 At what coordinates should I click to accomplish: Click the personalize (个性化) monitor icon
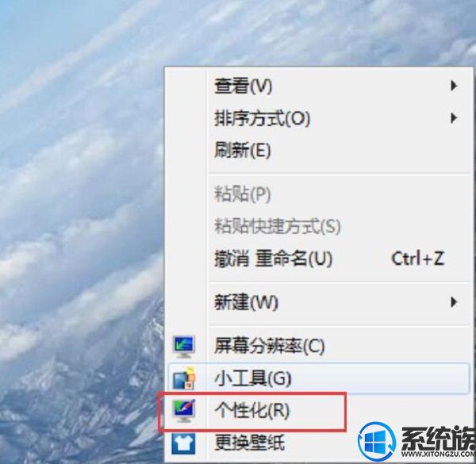coord(183,411)
